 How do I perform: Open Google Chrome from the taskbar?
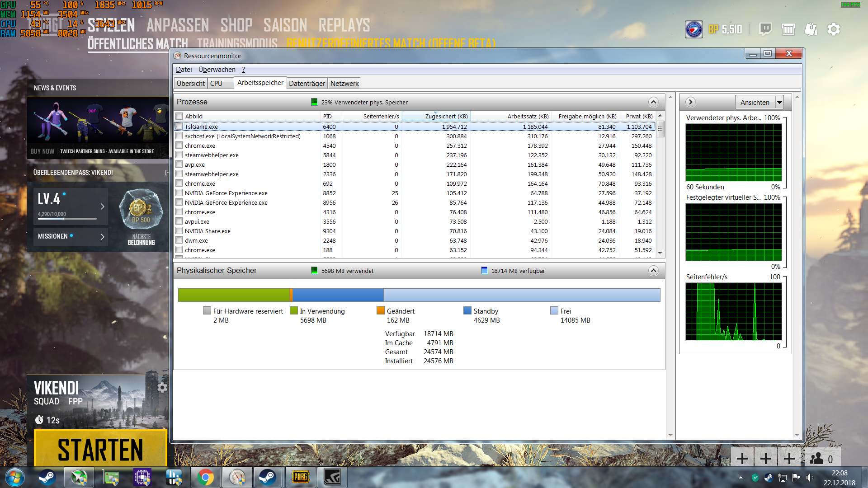pyautogui.click(x=206, y=477)
